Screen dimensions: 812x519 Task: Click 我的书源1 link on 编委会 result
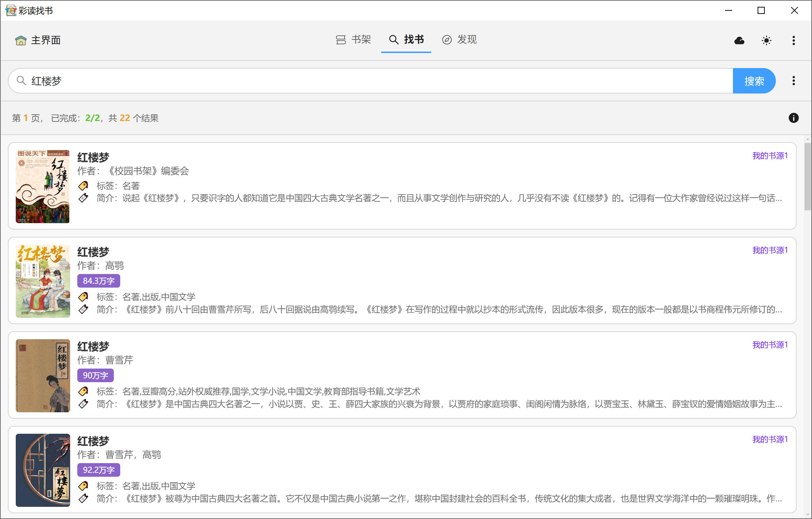pos(770,156)
